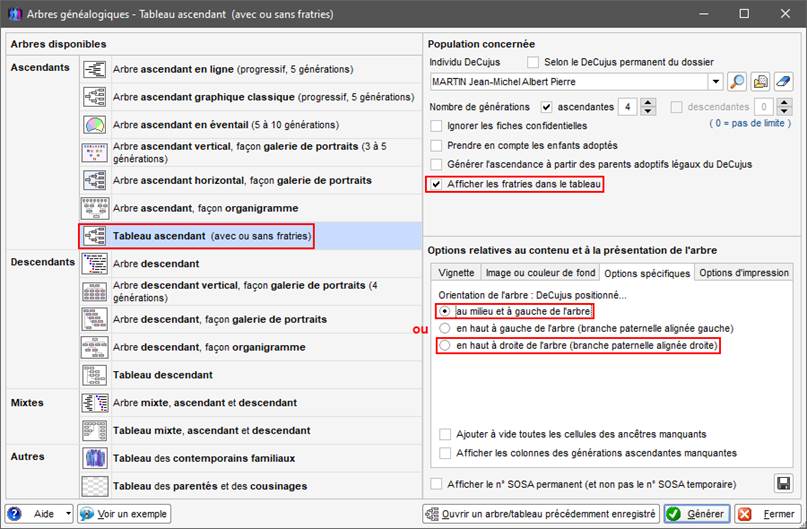Click 'Ouvrir un arbre/tableau précédemment enregistré'

[541, 514]
